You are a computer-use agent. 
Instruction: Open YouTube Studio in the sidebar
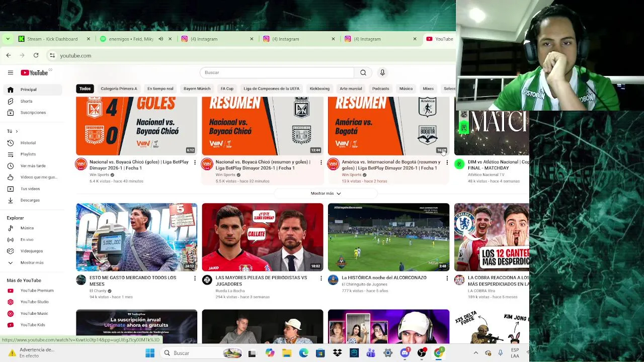32,302
